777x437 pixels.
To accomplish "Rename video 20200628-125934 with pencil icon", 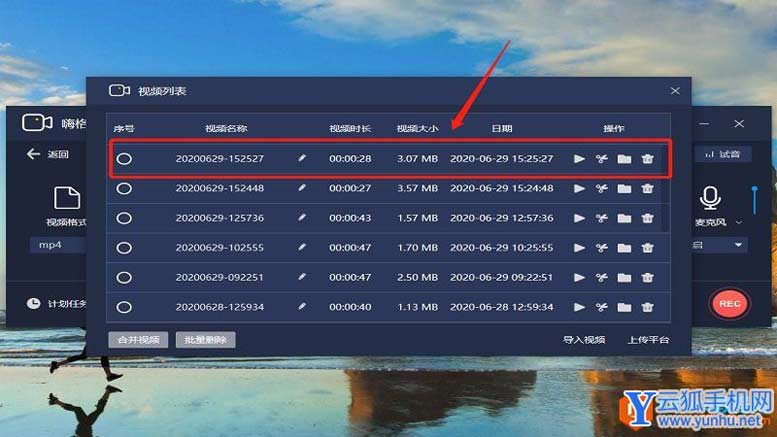I will (302, 306).
